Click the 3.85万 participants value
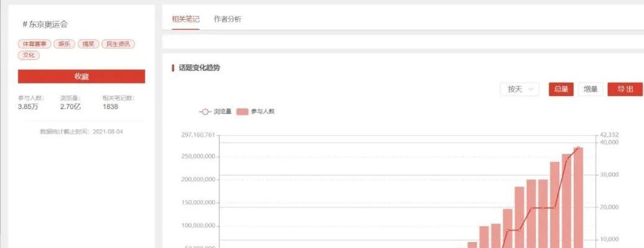The image size is (644, 248). click(x=28, y=107)
